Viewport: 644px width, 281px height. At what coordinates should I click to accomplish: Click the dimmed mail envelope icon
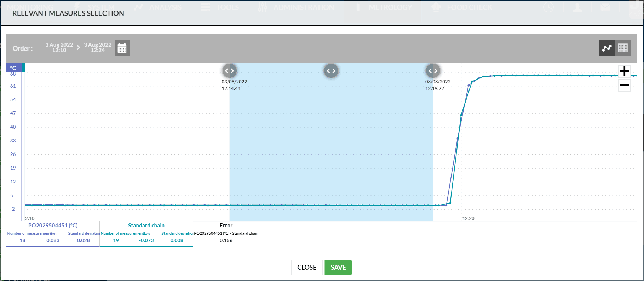coord(605,7)
